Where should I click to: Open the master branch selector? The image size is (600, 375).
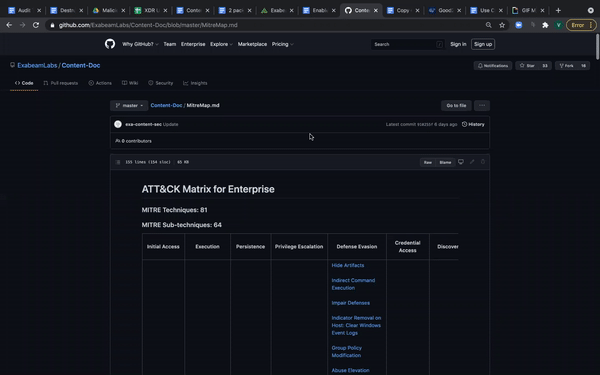point(129,105)
